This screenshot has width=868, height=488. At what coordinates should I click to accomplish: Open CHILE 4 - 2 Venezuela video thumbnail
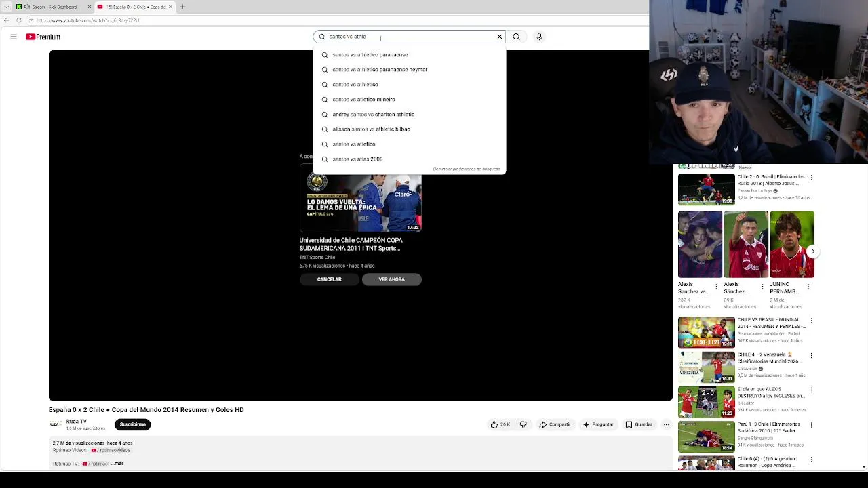[706, 367]
